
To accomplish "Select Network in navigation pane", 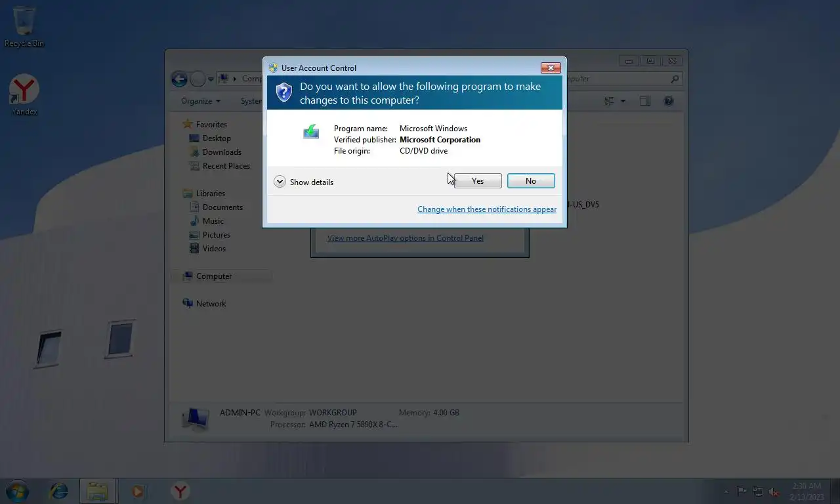I will tap(205, 304).
